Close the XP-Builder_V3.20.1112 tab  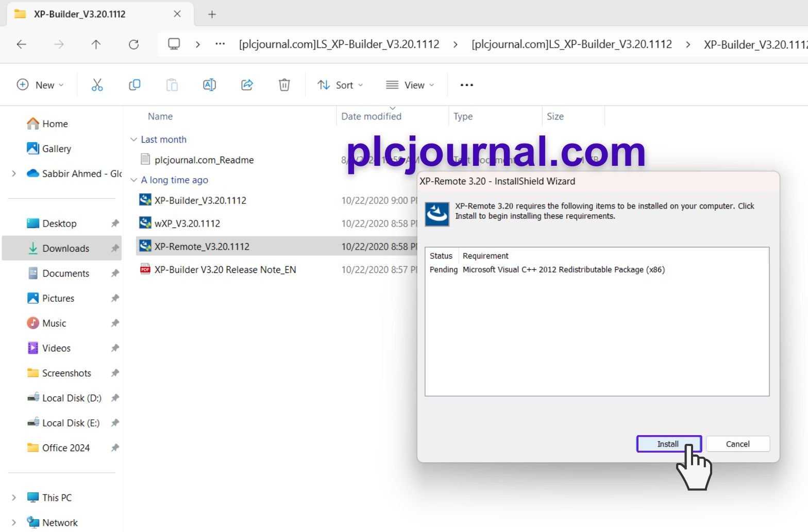coord(177,14)
